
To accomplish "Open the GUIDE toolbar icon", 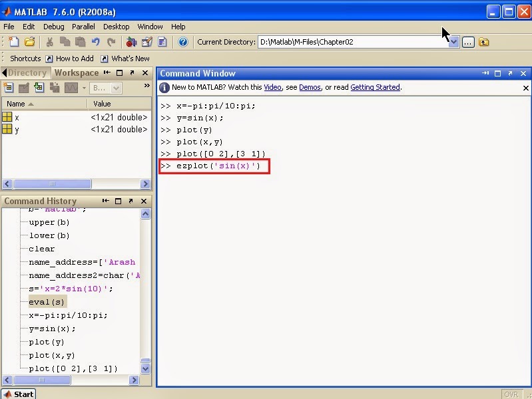I will coord(147,42).
